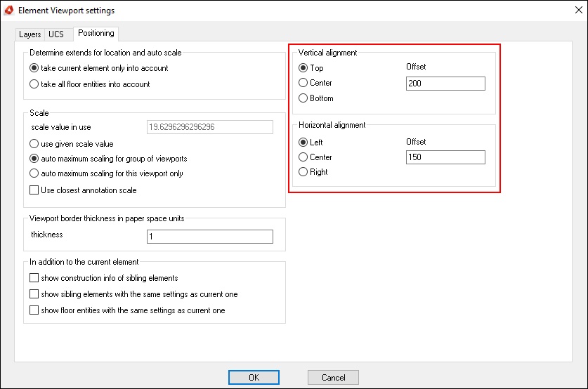
Task: Click the Offset label above the 150 field
Action: tap(417, 142)
